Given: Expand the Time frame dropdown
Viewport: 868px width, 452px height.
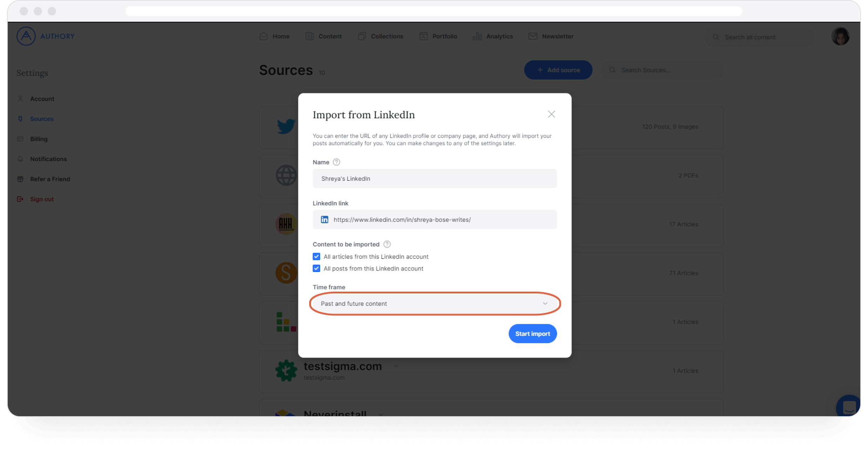Looking at the screenshot, I should 434,303.
